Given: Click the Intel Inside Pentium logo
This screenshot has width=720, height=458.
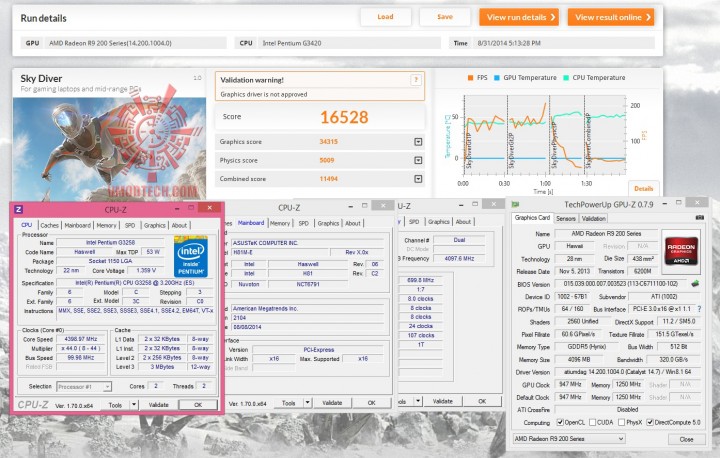Looking at the screenshot, I should coord(191,256).
